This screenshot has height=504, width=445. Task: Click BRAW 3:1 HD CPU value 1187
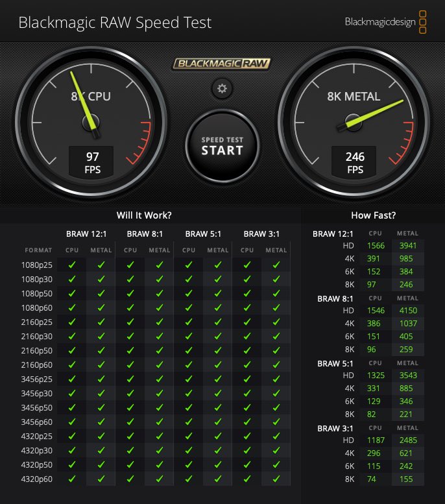coord(376,440)
